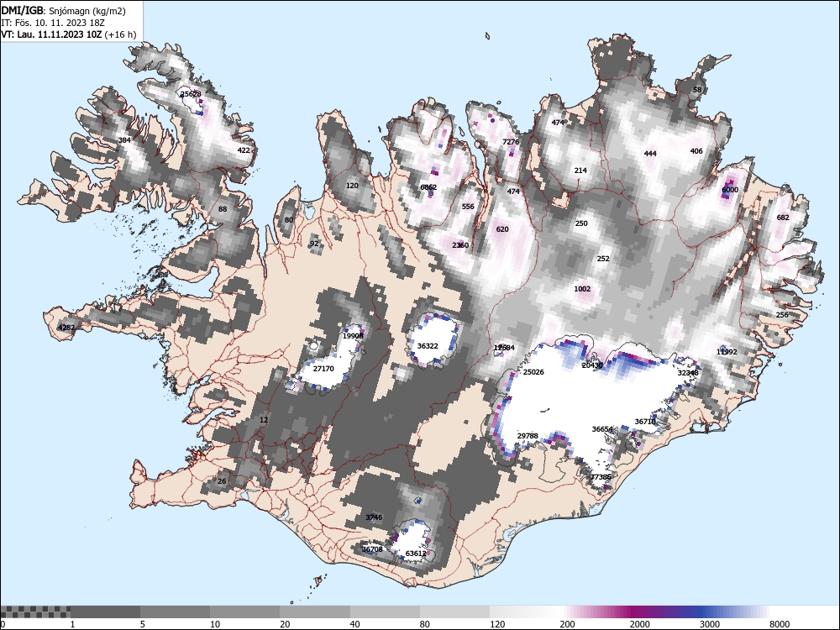Click the snow value 556
840x630 pixels.
(468, 207)
